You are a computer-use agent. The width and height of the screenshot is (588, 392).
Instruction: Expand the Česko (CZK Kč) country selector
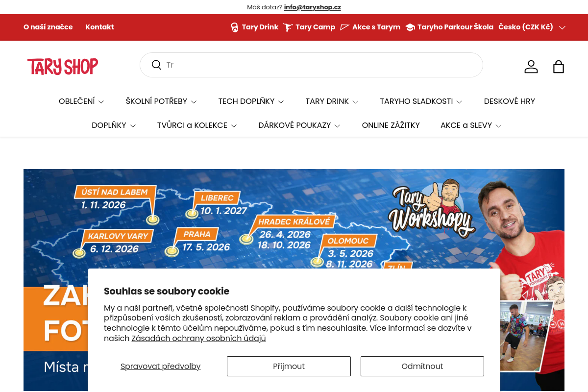click(x=532, y=27)
